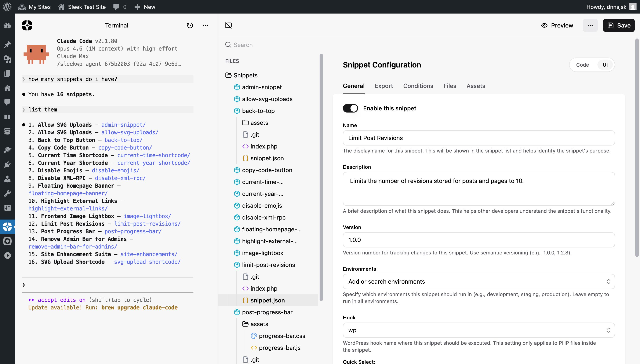
Task: Click the Preview eye button
Action: pyautogui.click(x=557, y=25)
